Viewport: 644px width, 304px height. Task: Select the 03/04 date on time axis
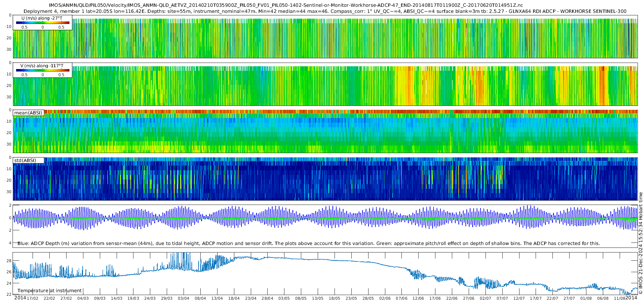pos(184,298)
